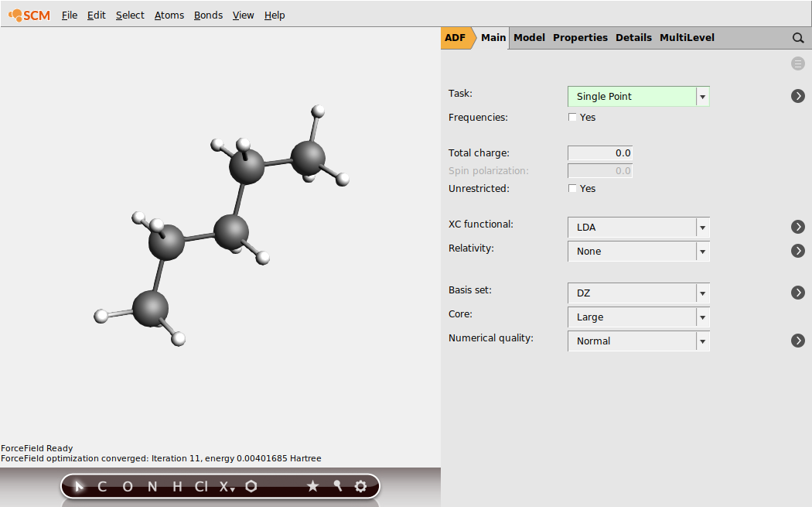Image resolution: width=812 pixels, height=507 pixels.
Task: Choose the Oxygen atom tool
Action: pyautogui.click(x=128, y=486)
